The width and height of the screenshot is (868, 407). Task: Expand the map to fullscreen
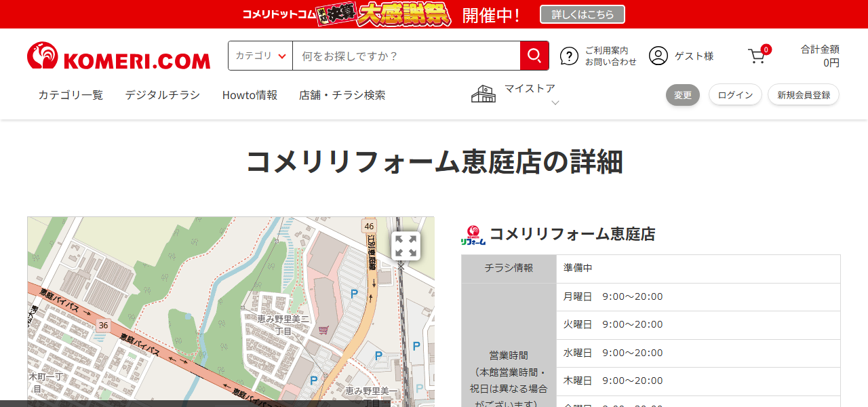pyautogui.click(x=406, y=246)
